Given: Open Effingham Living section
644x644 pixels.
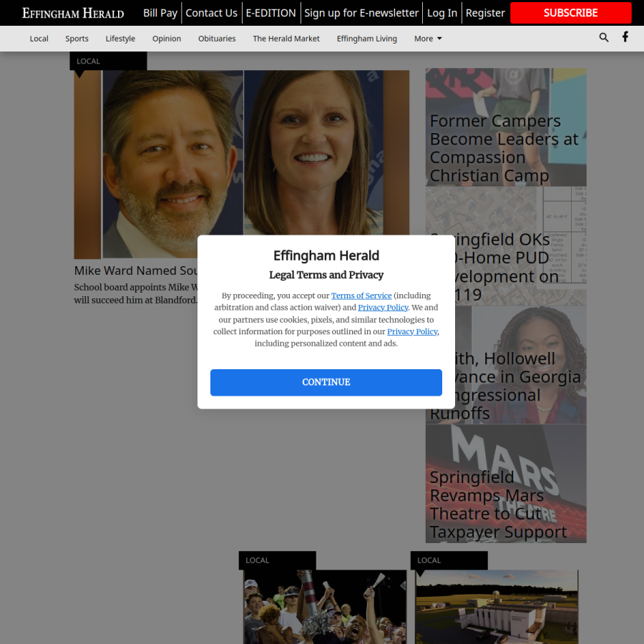Looking at the screenshot, I should 367,39.
